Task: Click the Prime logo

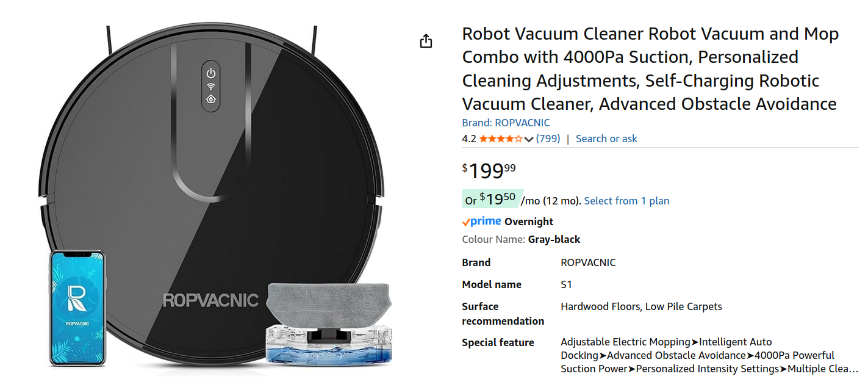Action: tap(481, 222)
